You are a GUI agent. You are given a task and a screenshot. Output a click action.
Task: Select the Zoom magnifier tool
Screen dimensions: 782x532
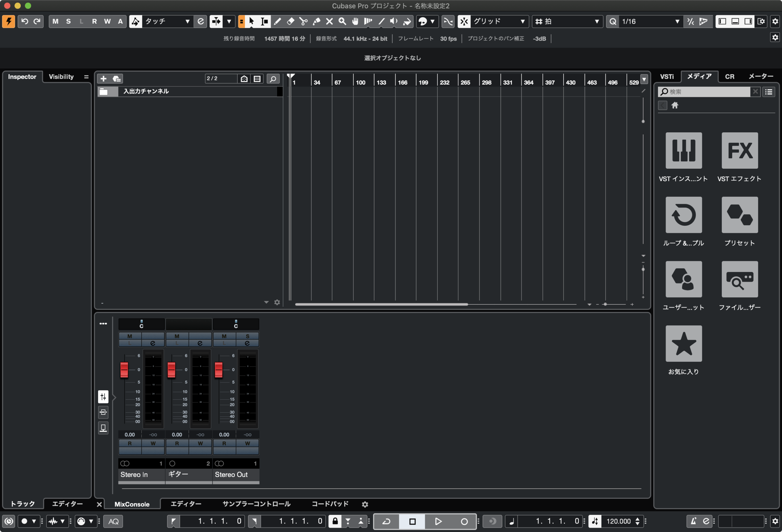coord(342,21)
